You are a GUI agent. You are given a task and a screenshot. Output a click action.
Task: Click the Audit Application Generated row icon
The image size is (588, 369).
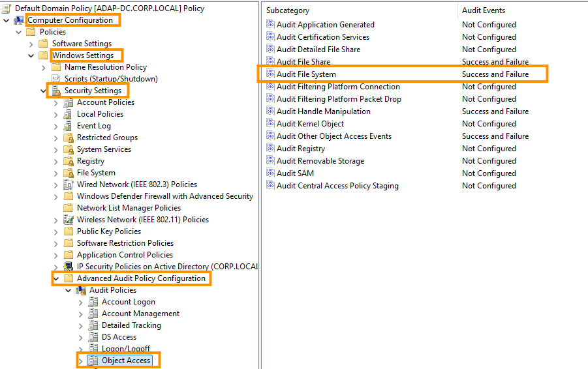pyautogui.click(x=270, y=24)
